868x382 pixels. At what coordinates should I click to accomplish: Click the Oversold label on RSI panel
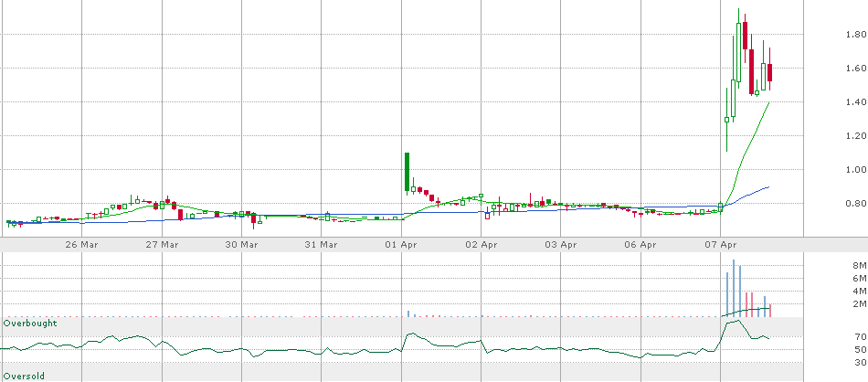point(24,376)
